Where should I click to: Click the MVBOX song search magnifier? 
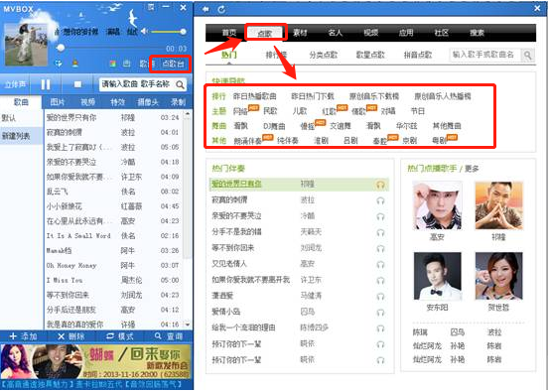(181, 84)
